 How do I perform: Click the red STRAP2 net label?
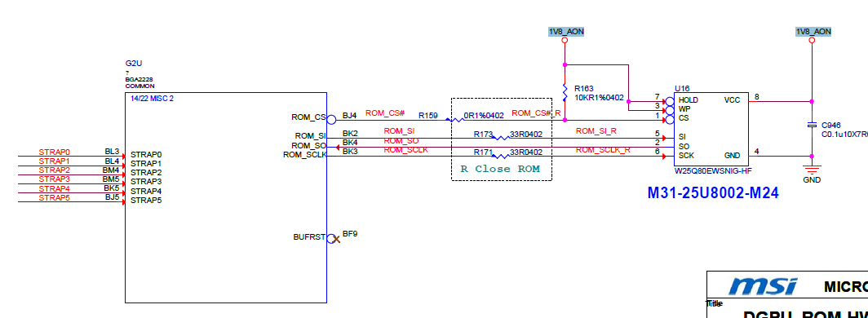54,170
